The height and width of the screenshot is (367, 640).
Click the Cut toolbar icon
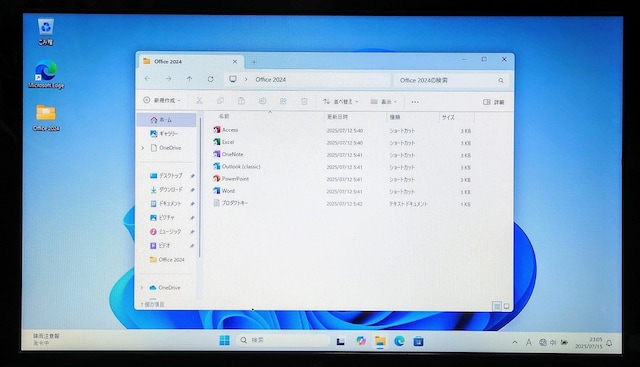point(199,101)
